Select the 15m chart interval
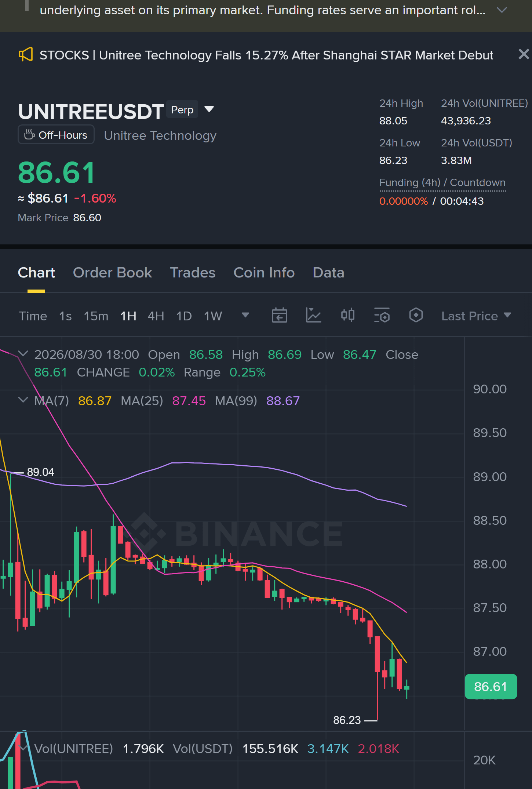Viewport: 532px width, 789px height. 96,316
